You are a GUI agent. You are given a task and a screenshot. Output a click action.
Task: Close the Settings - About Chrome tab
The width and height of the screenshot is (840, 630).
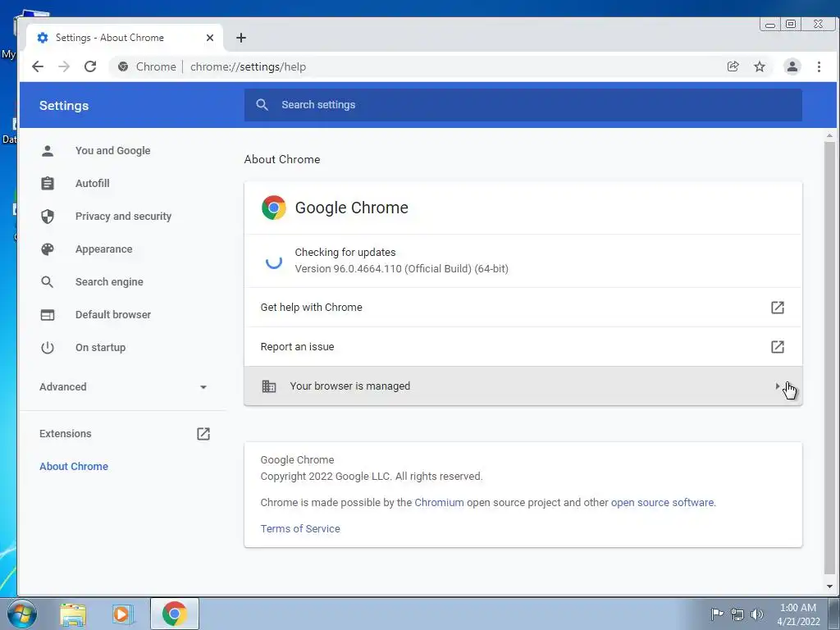tap(210, 38)
